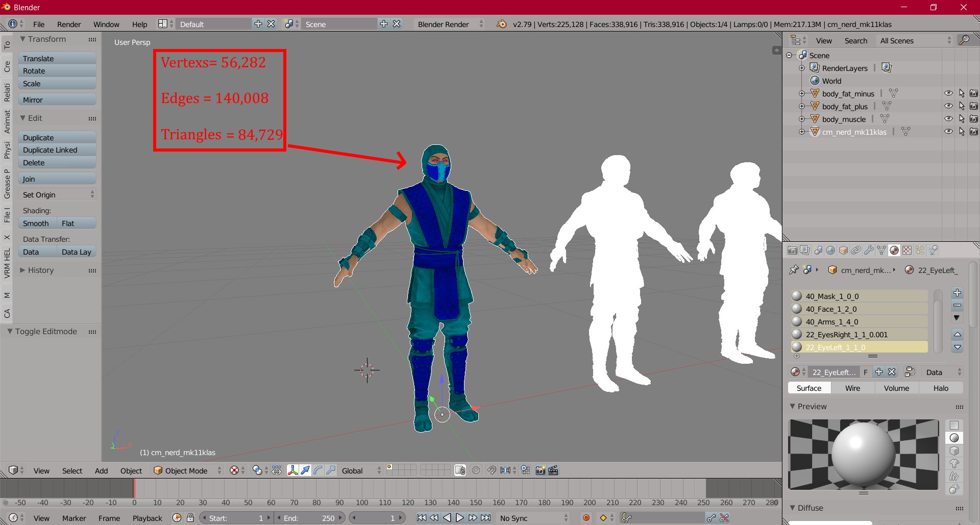Image resolution: width=980 pixels, height=525 pixels.
Task: Open the Physics properties tab
Action: tap(933, 250)
